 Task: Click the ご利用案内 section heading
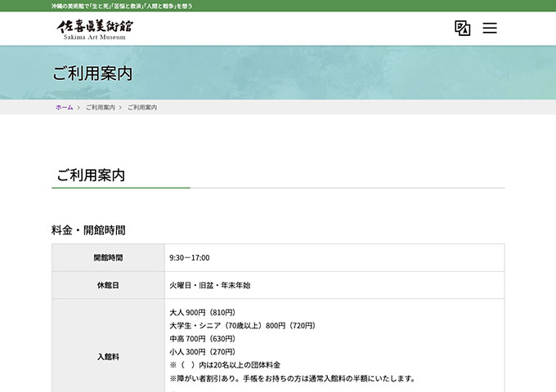point(91,176)
